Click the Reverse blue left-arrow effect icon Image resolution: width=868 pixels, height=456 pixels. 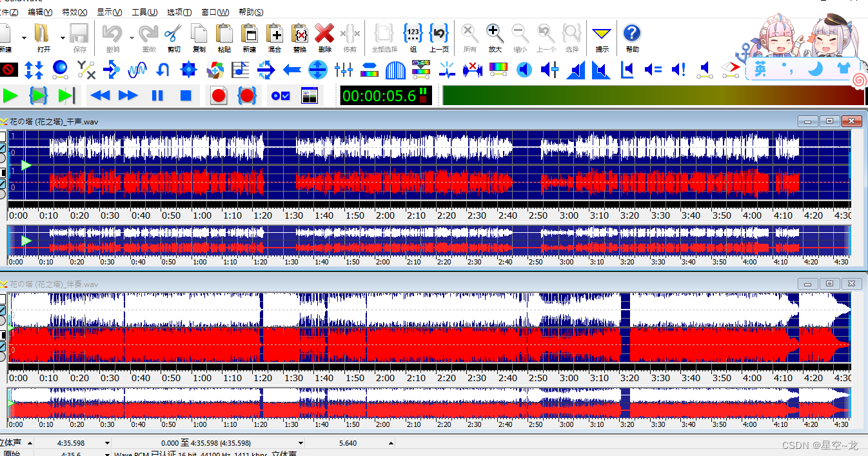click(292, 70)
